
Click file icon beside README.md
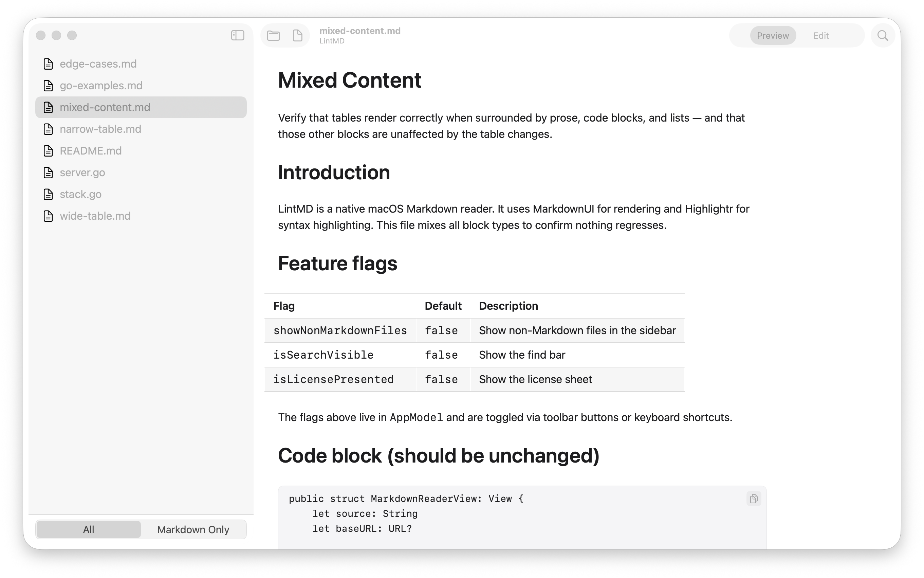pos(48,151)
